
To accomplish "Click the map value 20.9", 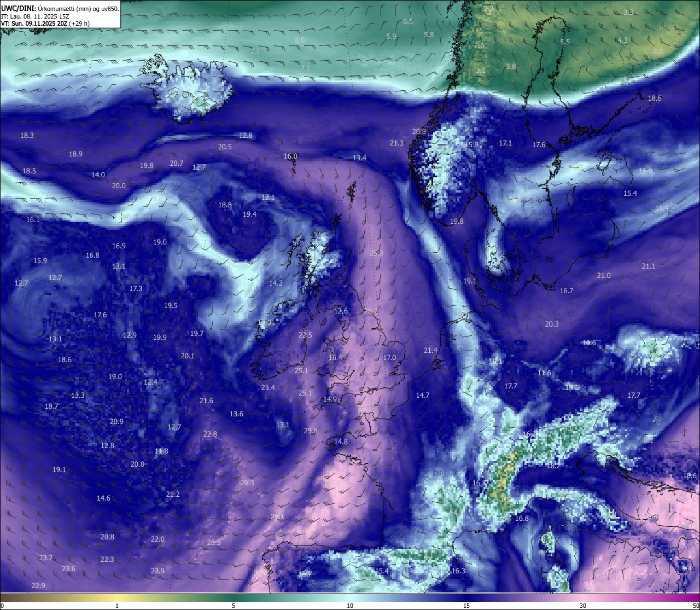I will (116, 422).
